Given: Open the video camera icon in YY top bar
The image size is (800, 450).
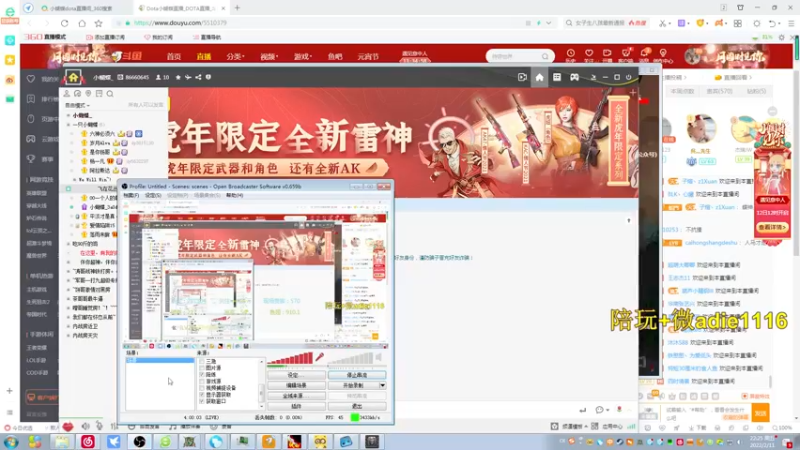Looking at the screenshot, I should coord(522,77).
